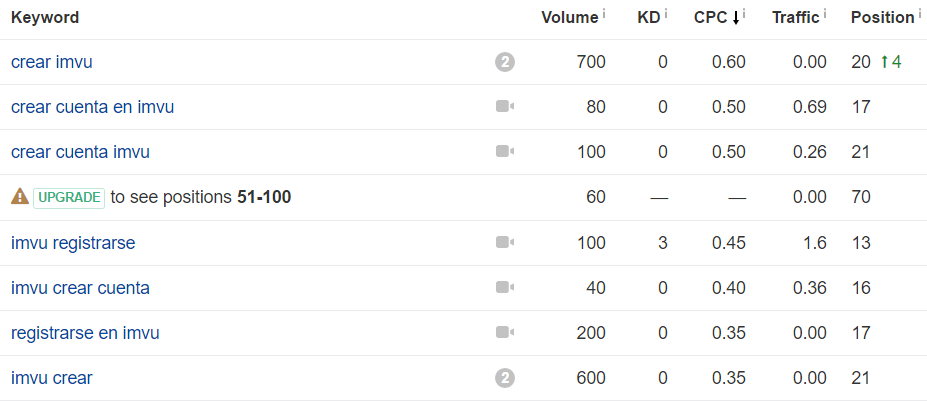Viewport: 927px width, 401px height.
Task: Open the registrarse en imvu keyword link
Action: click(x=85, y=333)
